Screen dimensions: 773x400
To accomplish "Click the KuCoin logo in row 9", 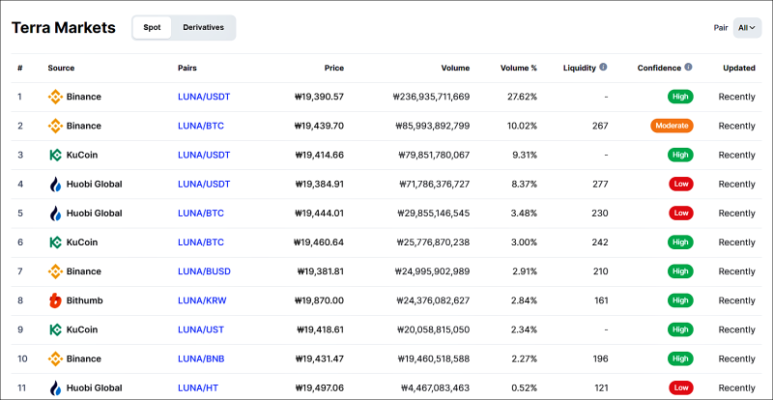I will tap(55, 329).
